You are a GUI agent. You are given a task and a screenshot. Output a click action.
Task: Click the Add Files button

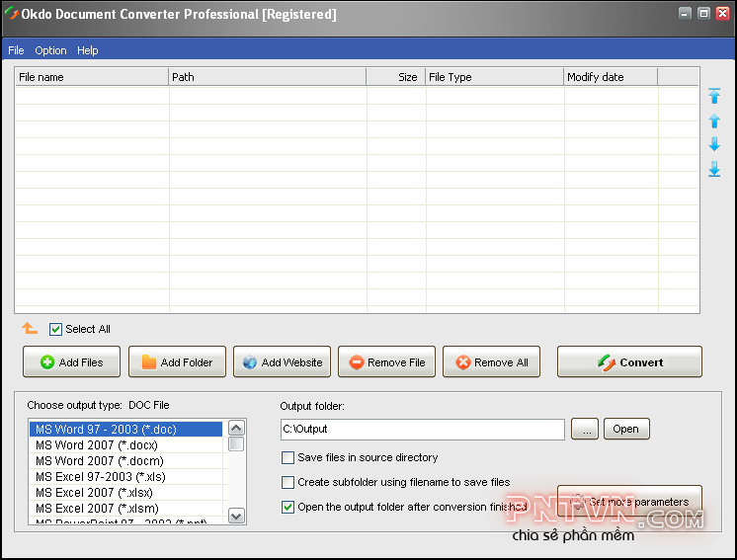71,361
